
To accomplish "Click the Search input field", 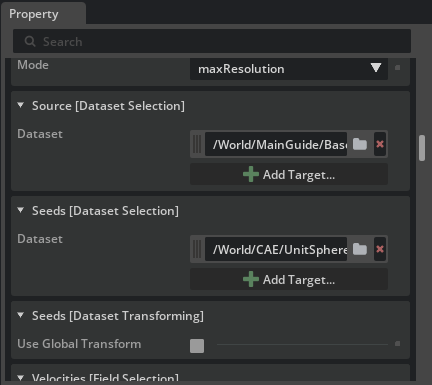I will [212, 41].
